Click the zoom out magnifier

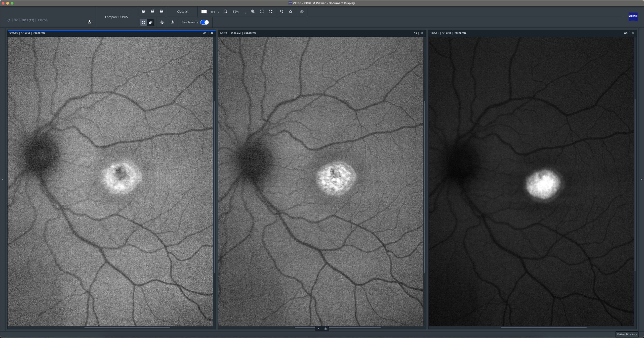click(x=225, y=11)
